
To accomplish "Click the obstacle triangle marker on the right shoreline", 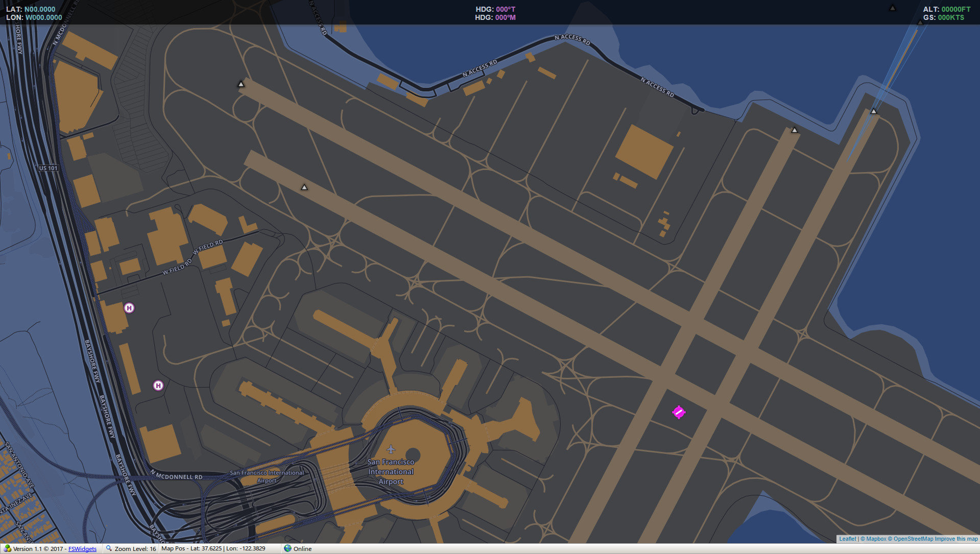I will pos(874,110).
